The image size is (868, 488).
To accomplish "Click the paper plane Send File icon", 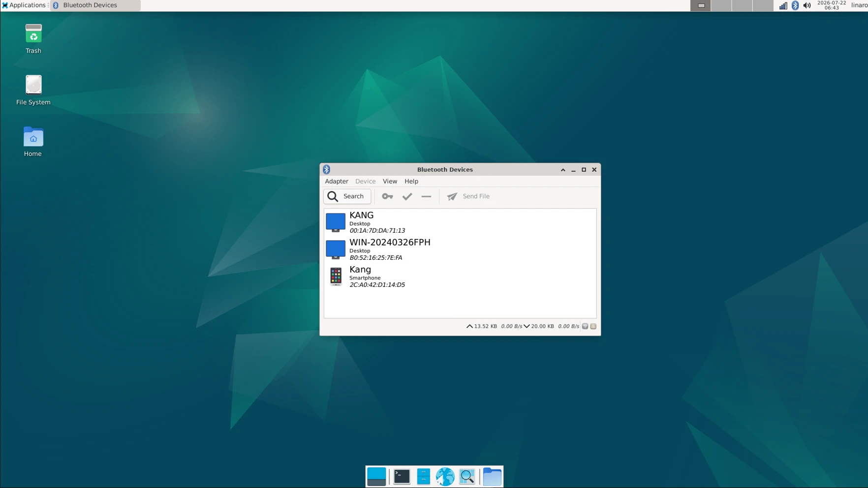I will click(x=452, y=196).
